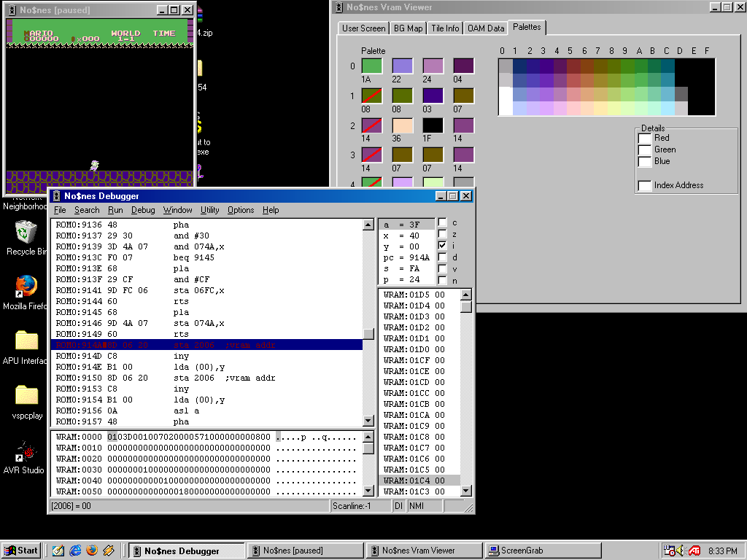Uncheck the interrupt flag i checkbox
This screenshot has width=747, height=560.
click(x=443, y=245)
